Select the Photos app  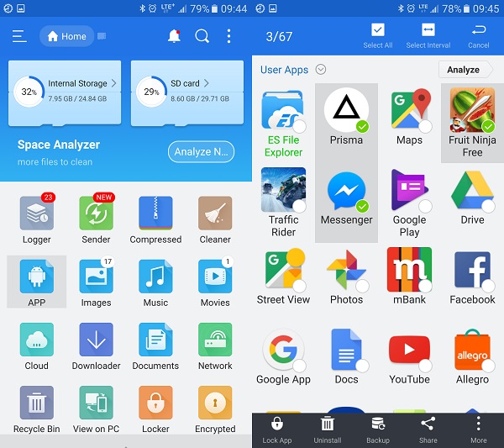point(346,276)
